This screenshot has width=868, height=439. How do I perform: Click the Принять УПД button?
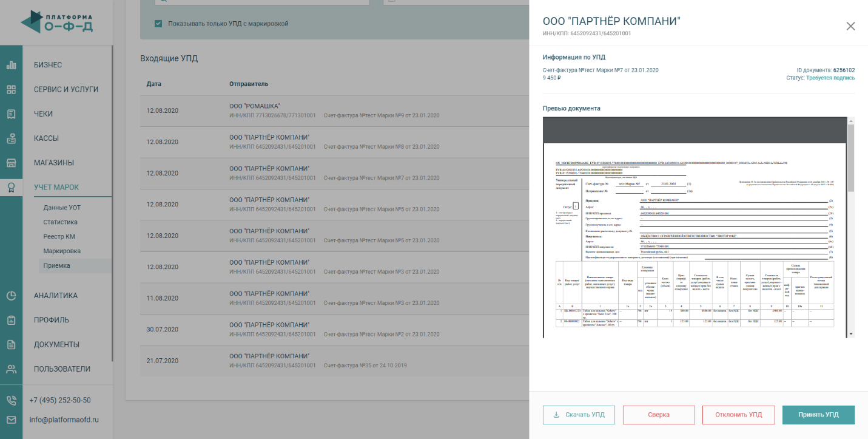[x=818, y=415]
